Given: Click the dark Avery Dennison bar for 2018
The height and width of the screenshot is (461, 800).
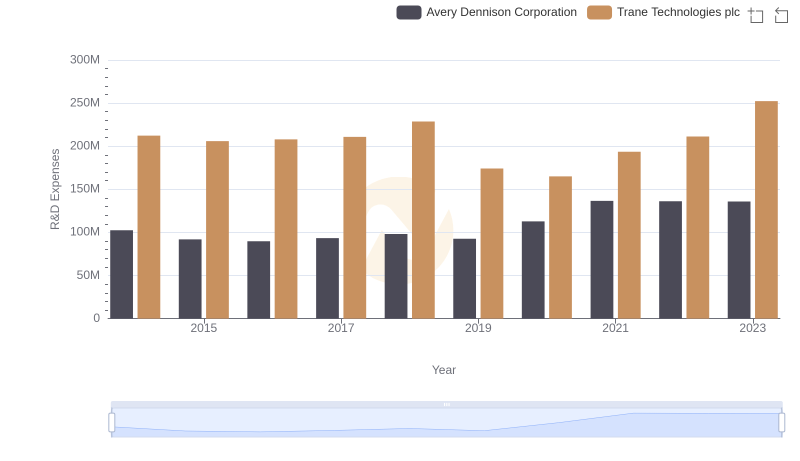Looking at the screenshot, I should [x=396, y=276].
